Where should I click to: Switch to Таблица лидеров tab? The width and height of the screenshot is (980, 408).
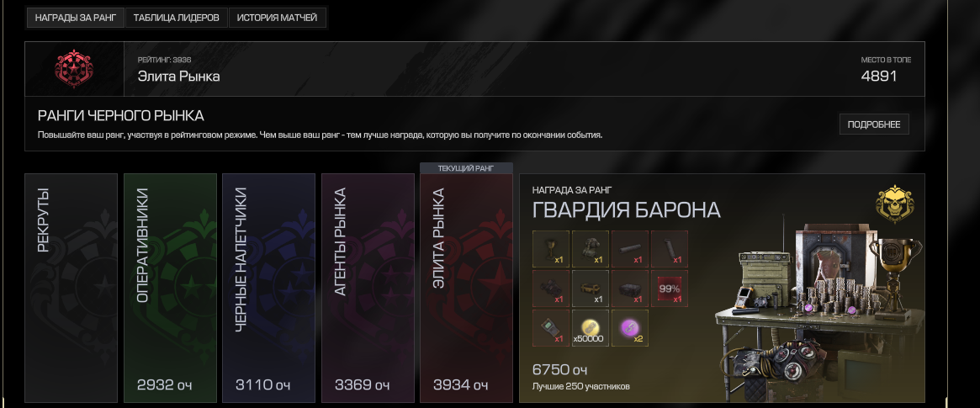pos(177,19)
